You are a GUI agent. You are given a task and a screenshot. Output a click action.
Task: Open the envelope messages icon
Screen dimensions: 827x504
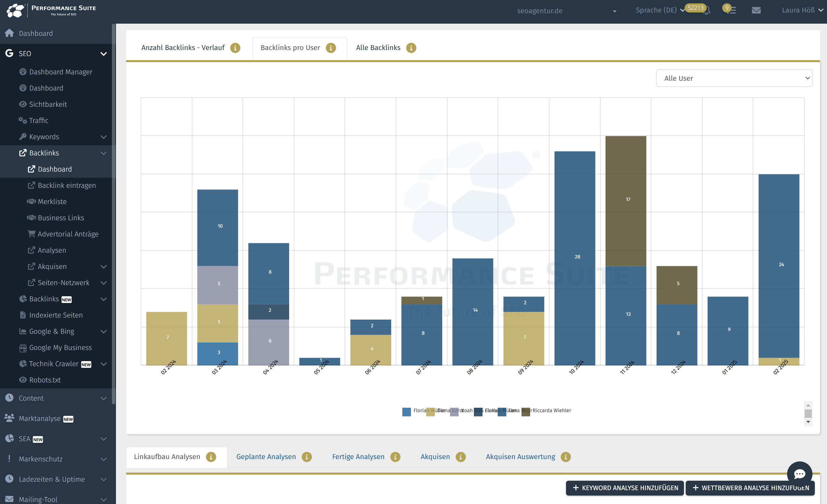click(x=756, y=10)
